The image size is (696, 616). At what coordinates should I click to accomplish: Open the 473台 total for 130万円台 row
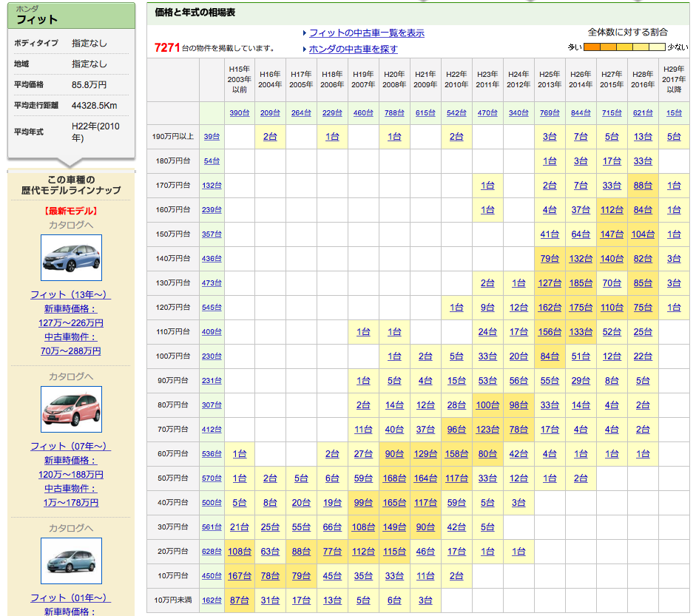(212, 282)
